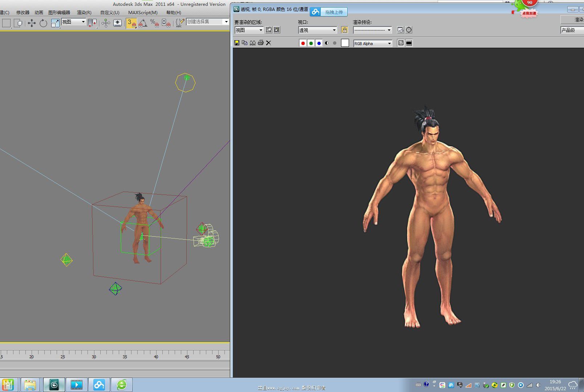
Task: Open Render Setup icon in render window
Action: (400, 30)
